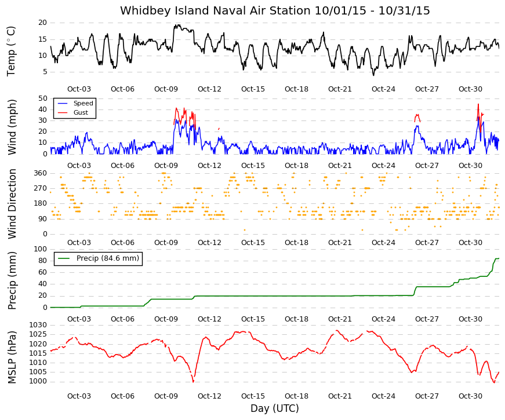Click the green Precip legend line
Image resolution: width=505 pixels, height=420 pixels.
64,258
